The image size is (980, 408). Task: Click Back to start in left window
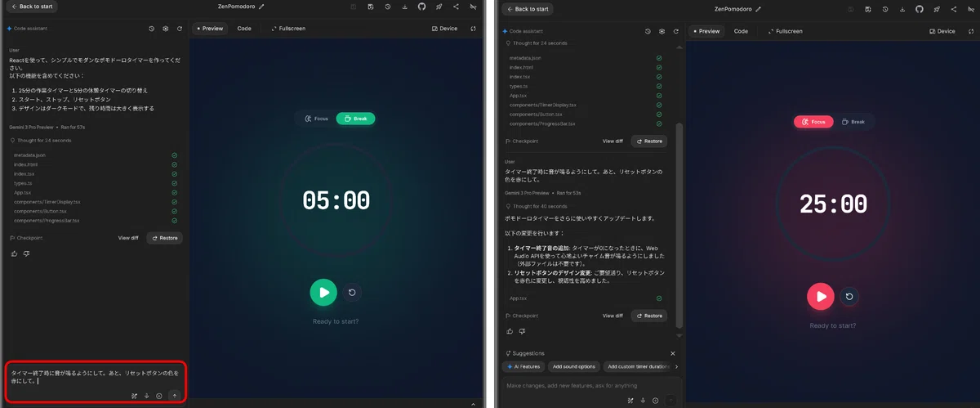(x=31, y=7)
